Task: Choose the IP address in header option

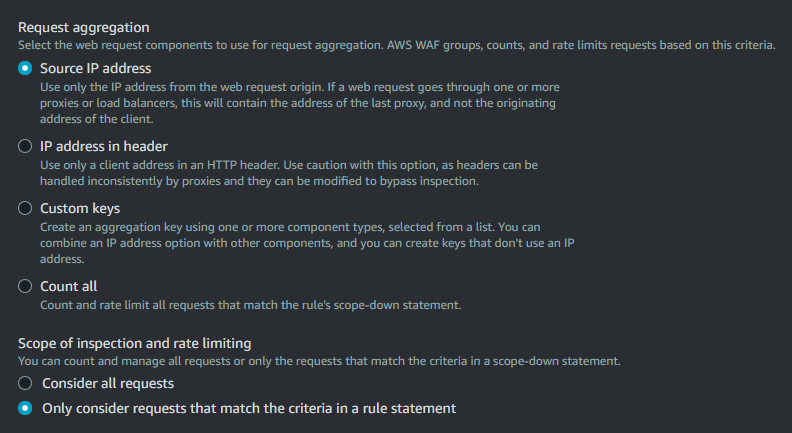Action: click(x=26, y=146)
